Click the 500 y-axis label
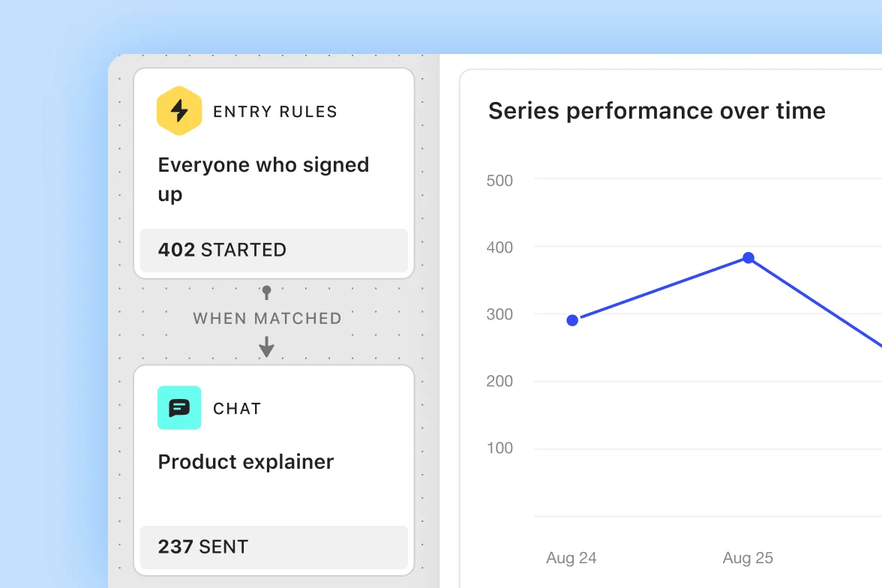The image size is (882, 588). click(x=499, y=180)
